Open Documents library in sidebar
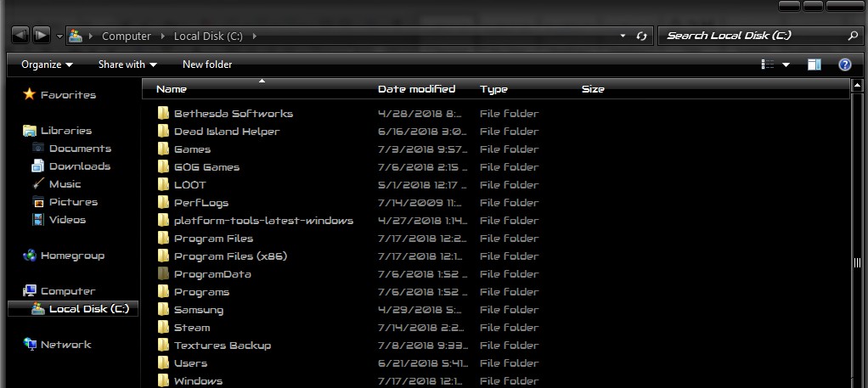The image size is (868, 388). pos(80,149)
